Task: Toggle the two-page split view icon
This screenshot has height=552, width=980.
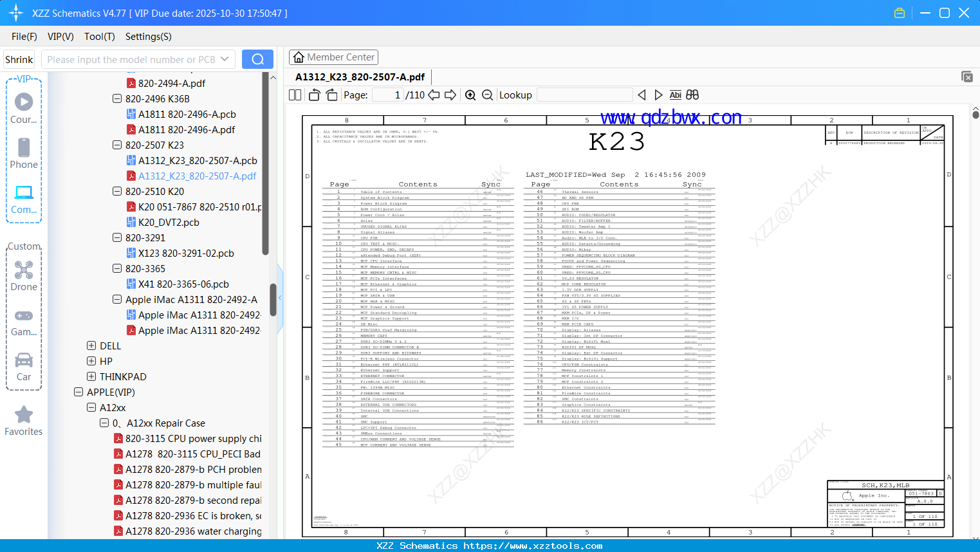Action: point(295,95)
